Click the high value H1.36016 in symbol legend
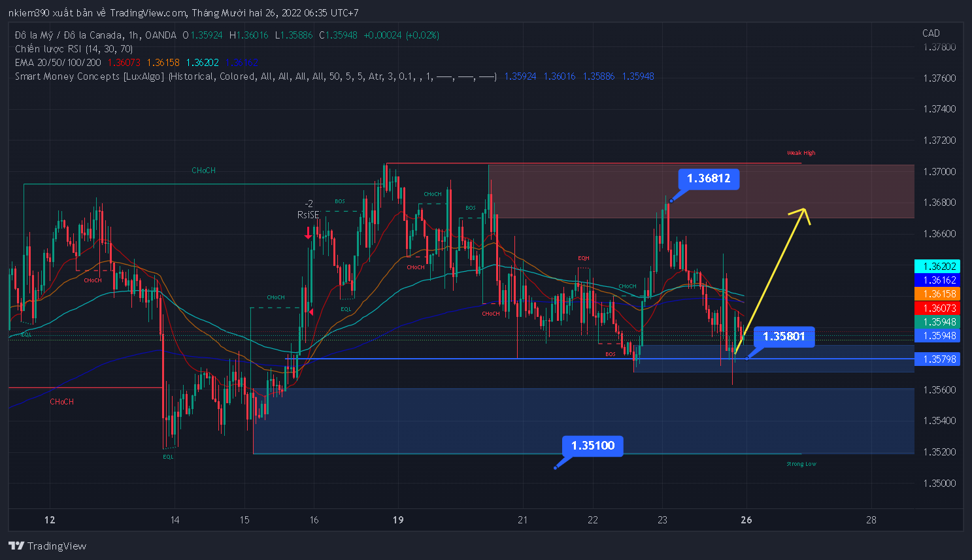This screenshot has width=972, height=560. tap(249, 35)
